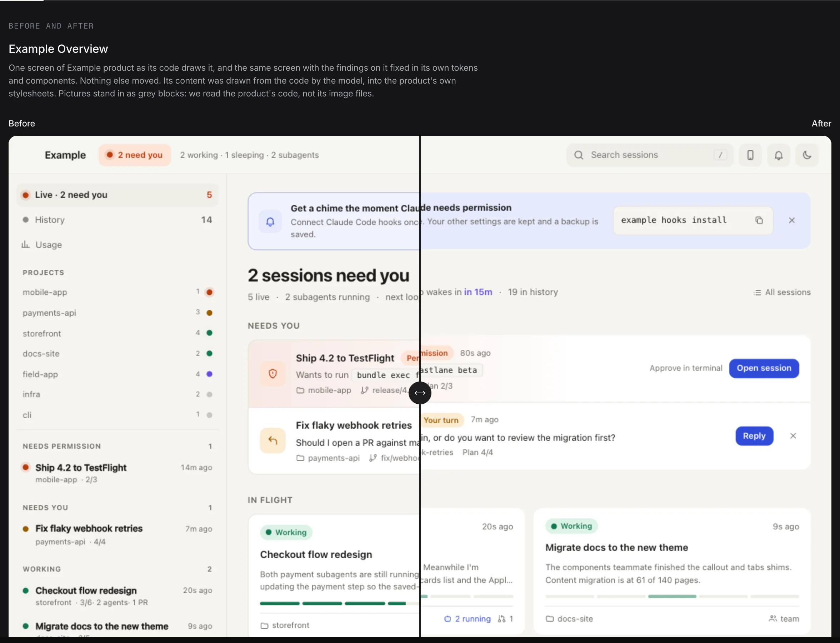The height and width of the screenshot is (643, 840).
Task: Click the "Approve in terminal" text
Action: pyautogui.click(x=686, y=368)
